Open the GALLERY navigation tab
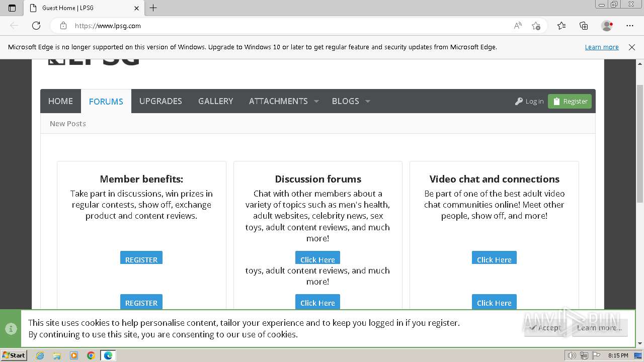The height and width of the screenshot is (362, 644). coord(215,101)
